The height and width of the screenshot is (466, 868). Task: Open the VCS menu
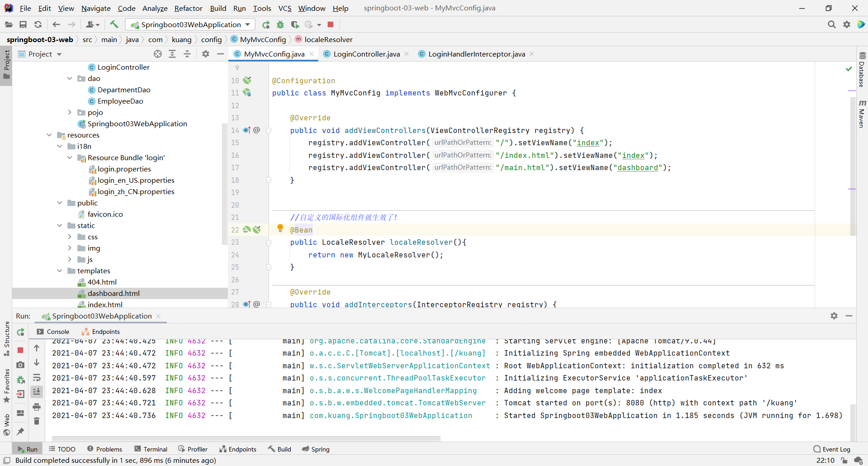coord(285,8)
